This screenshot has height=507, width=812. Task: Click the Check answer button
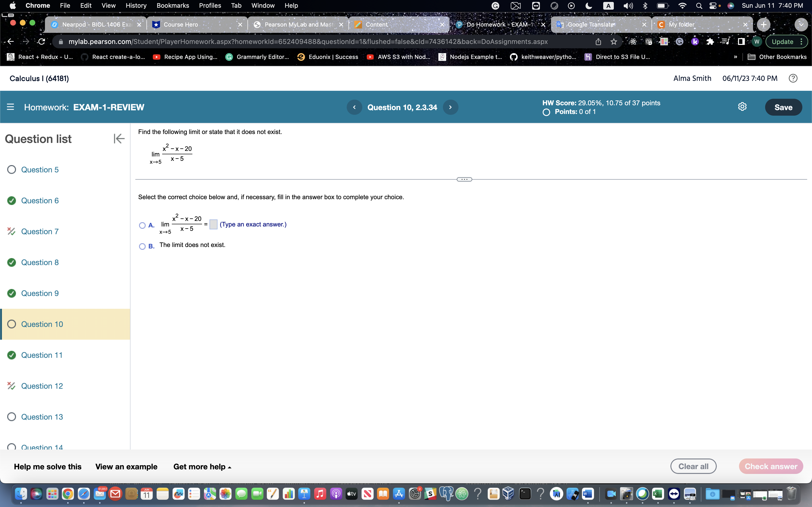(x=771, y=466)
